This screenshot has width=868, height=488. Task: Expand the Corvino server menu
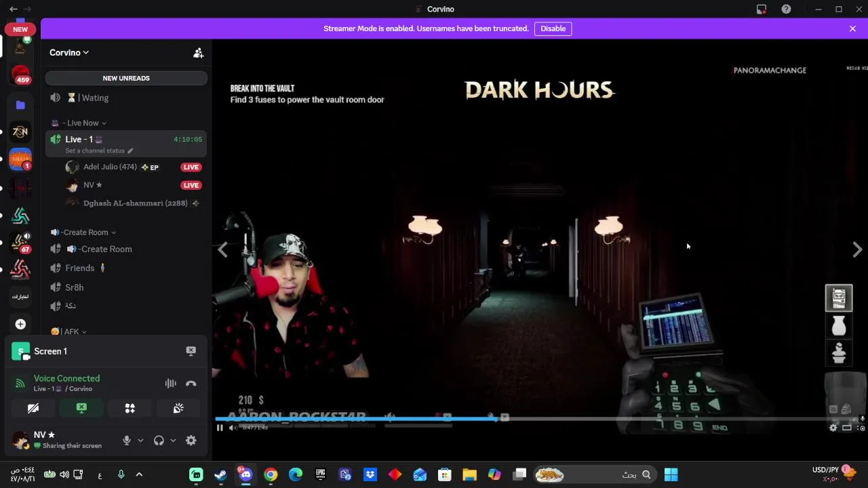click(69, 53)
